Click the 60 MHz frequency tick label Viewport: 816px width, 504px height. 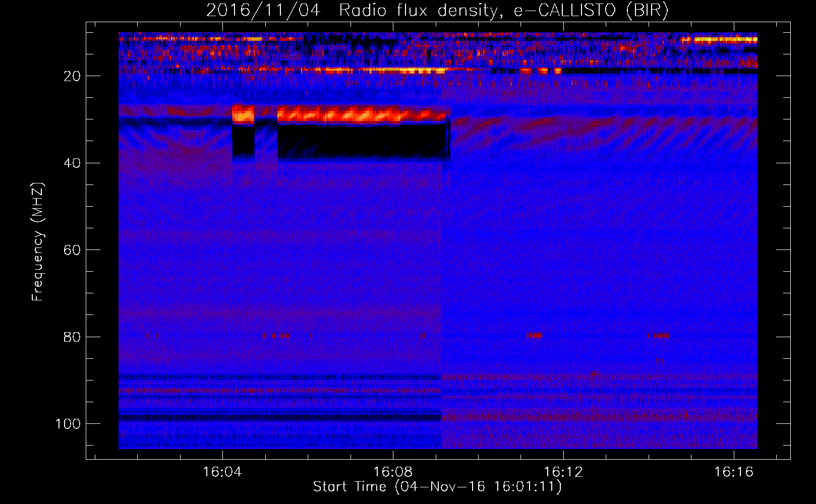tap(72, 250)
